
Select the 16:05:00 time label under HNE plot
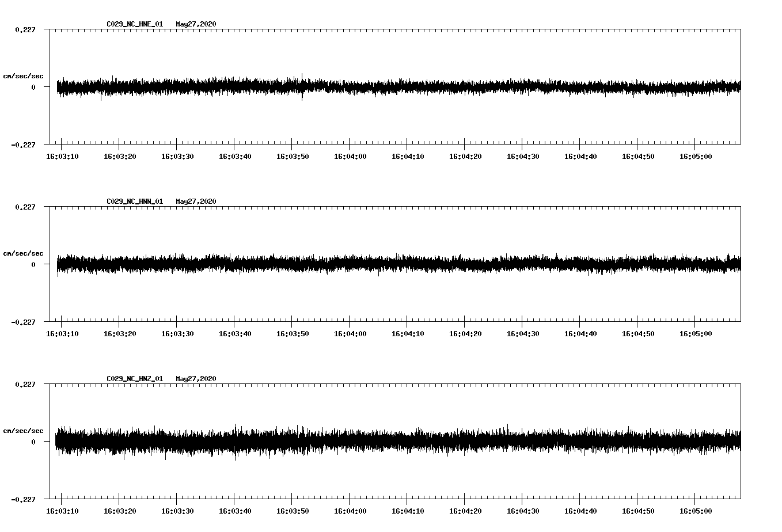pyautogui.click(x=696, y=156)
